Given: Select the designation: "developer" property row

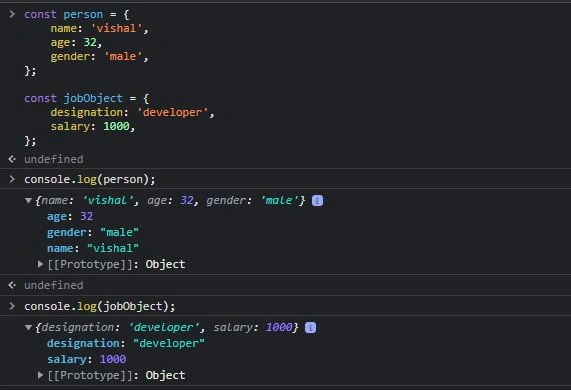Looking at the screenshot, I should [126, 343].
